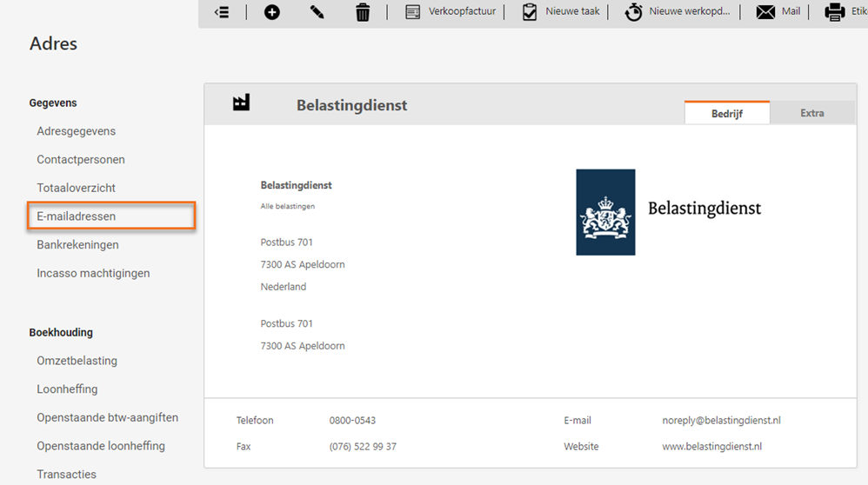
Task: Click the Gegevens section heading
Action: point(53,103)
